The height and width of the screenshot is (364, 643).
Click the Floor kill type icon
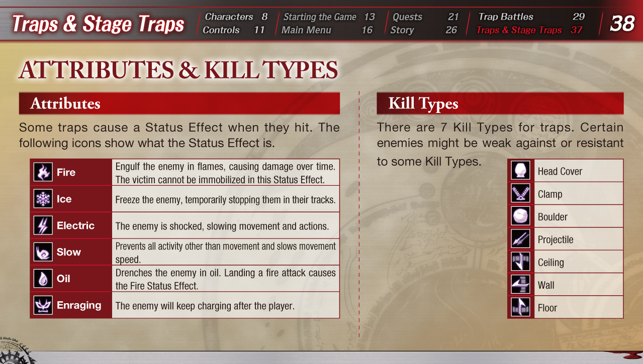tap(520, 307)
